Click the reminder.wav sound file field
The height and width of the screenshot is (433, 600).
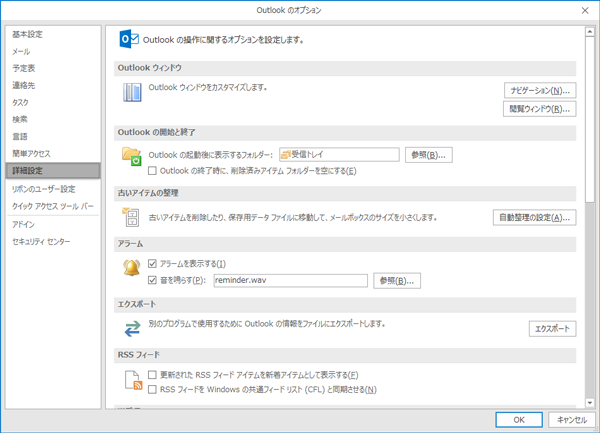290,280
